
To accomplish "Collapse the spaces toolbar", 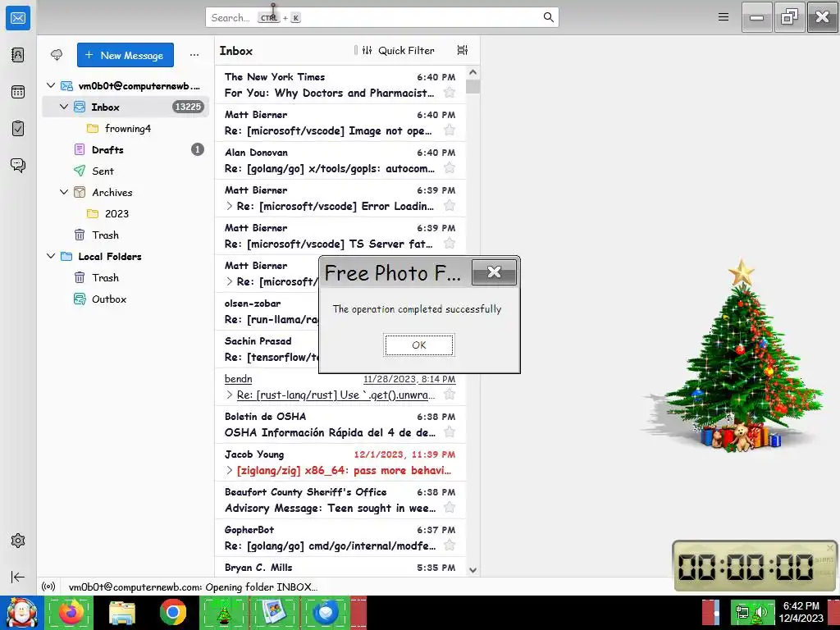I will [18, 577].
